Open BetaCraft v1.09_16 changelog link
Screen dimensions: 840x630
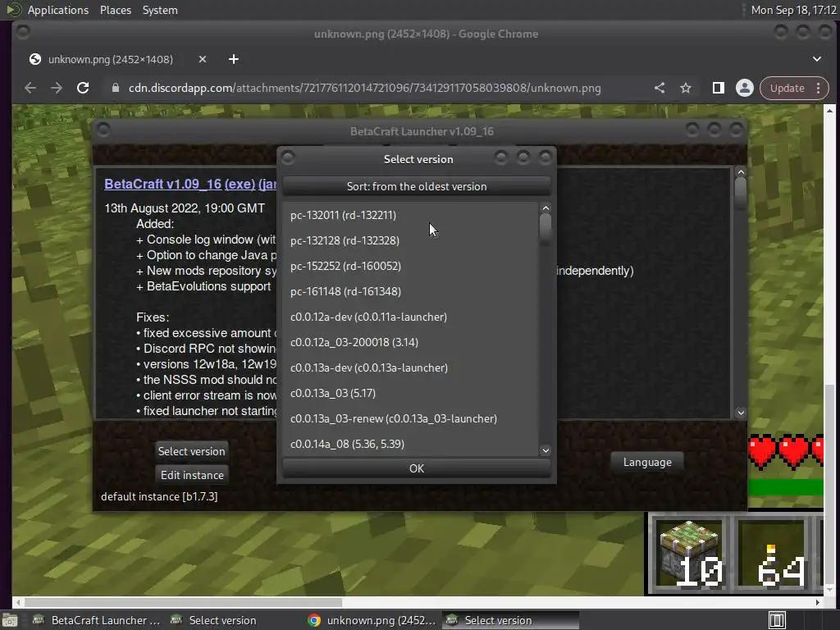tap(163, 184)
